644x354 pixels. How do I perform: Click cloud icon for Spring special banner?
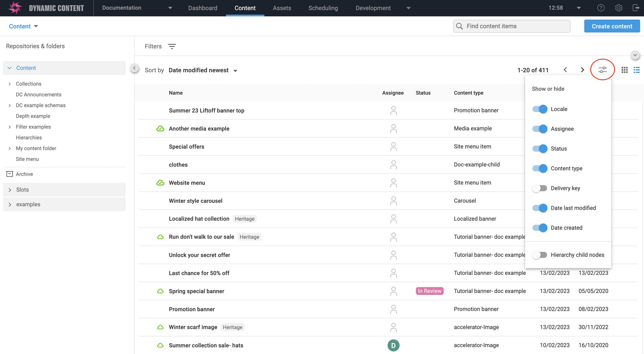point(160,291)
